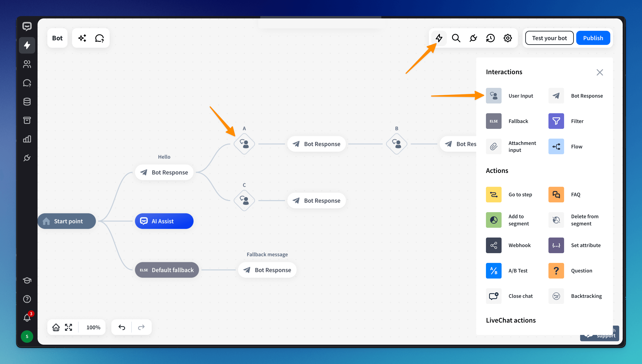Click the Publish button

click(593, 38)
